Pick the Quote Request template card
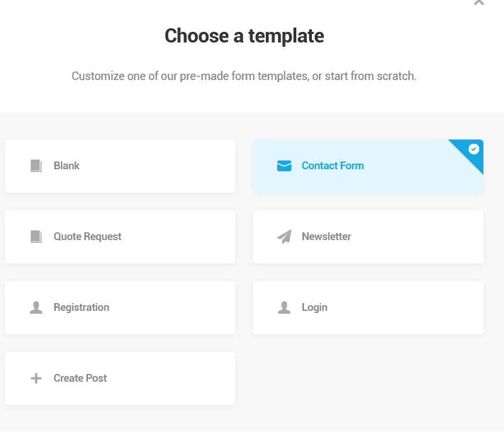The height and width of the screenshot is (432, 504). point(120,237)
